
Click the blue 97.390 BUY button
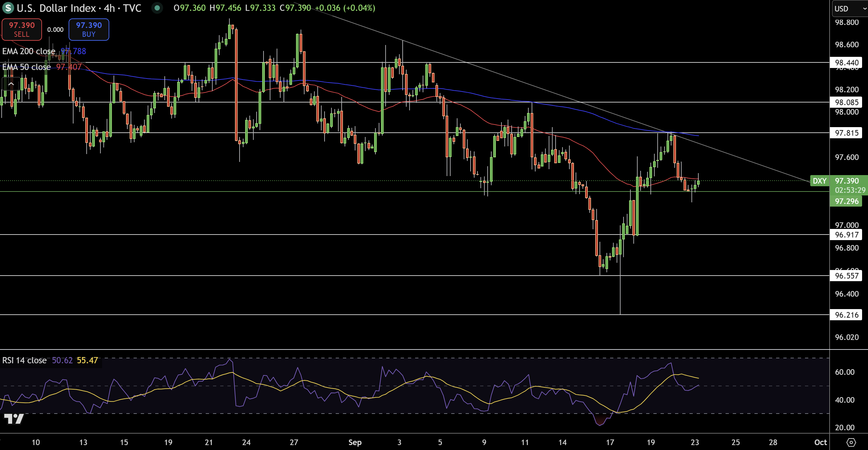(x=89, y=29)
